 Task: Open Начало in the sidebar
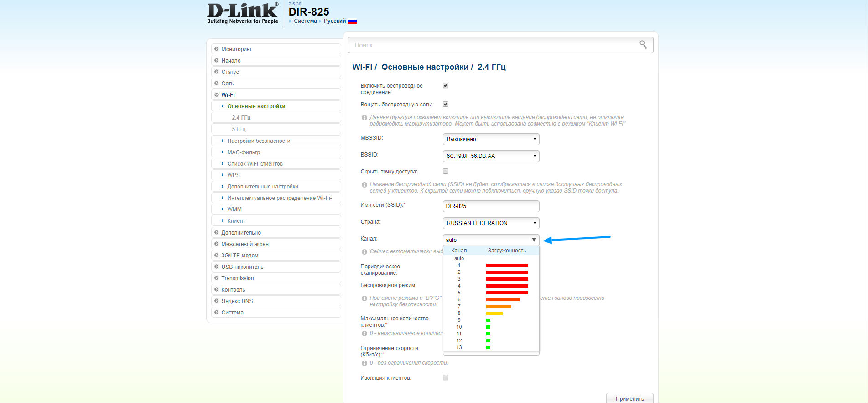[x=276, y=60]
